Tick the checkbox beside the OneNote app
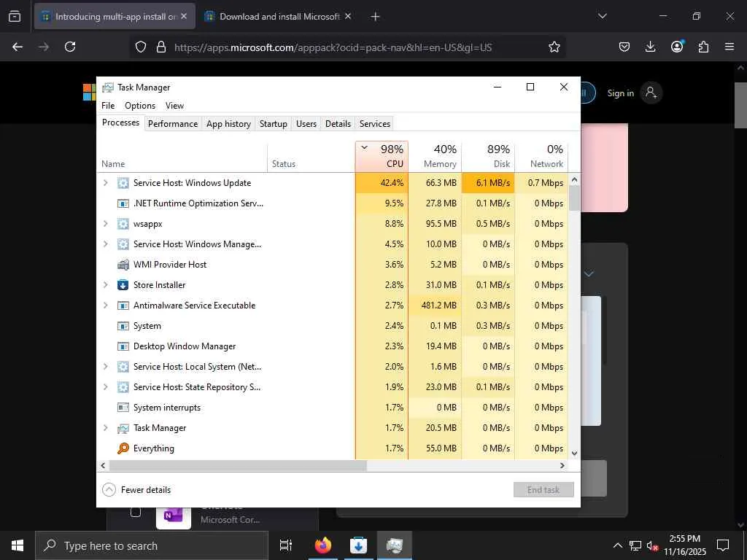The image size is (747, 560). click(135, 513)
